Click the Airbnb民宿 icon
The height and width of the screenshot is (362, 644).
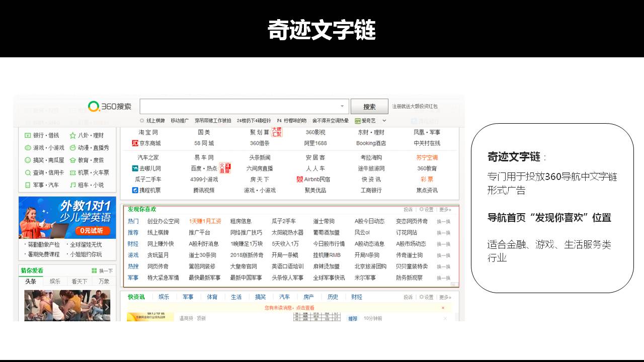click(x=300, y=179)
